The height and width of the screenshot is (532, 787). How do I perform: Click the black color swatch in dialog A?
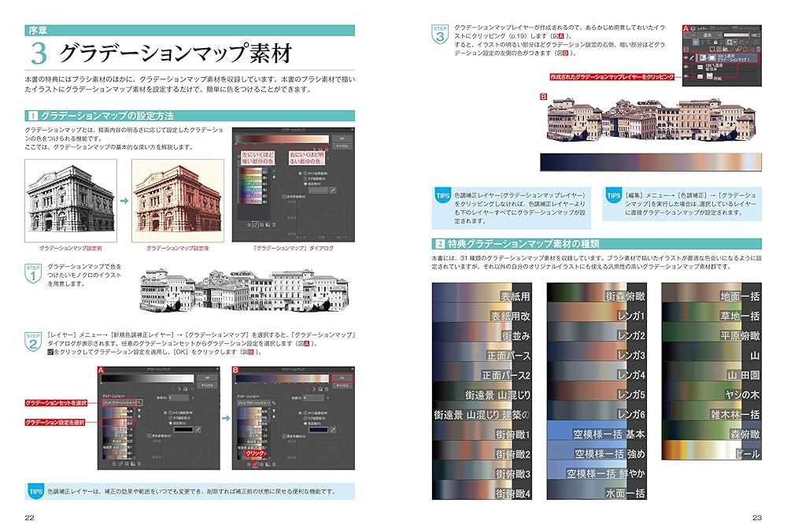pyautogui.click(x=183, y=430)
